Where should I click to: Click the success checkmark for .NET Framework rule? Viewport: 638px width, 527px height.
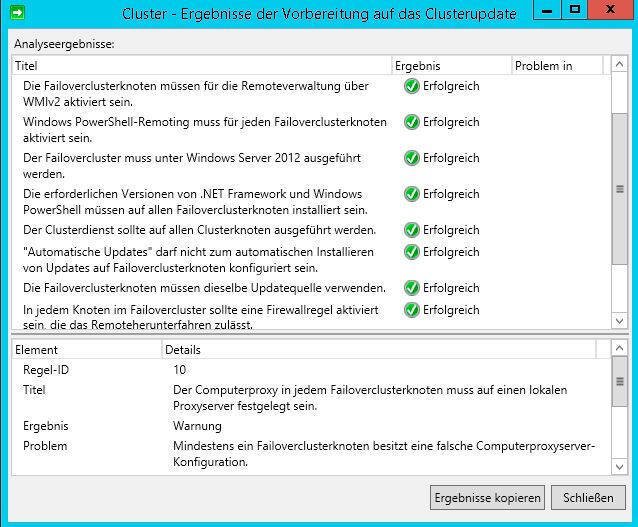click(411, 194)
